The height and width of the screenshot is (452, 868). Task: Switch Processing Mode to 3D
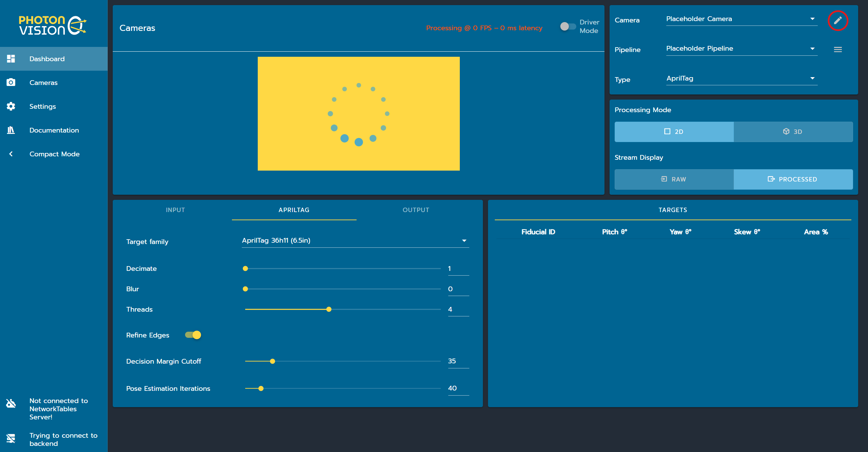[793, 132]
